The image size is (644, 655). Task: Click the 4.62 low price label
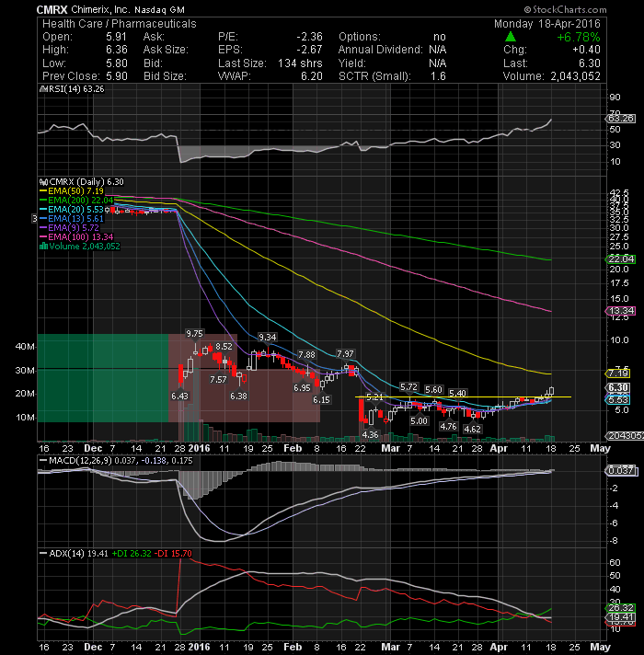tap(472, 429)
